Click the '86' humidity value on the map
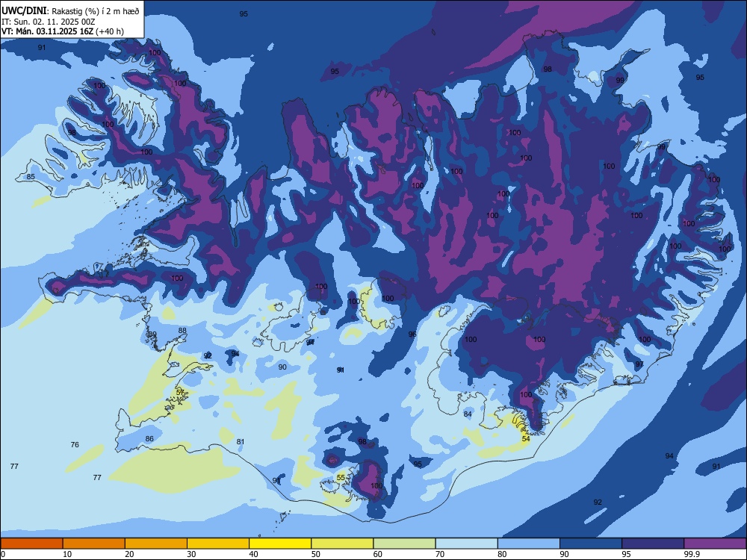This screenshot has height=560, width=747. point(149,438)
